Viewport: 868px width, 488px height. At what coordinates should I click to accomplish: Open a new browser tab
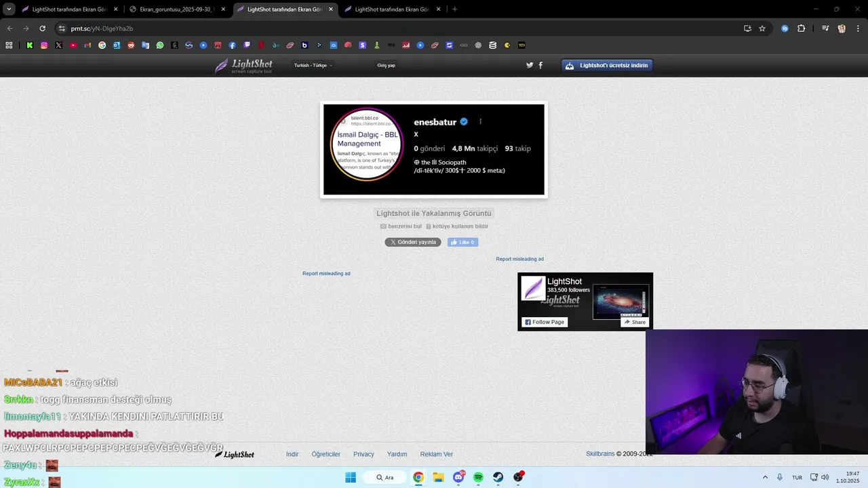454,9
